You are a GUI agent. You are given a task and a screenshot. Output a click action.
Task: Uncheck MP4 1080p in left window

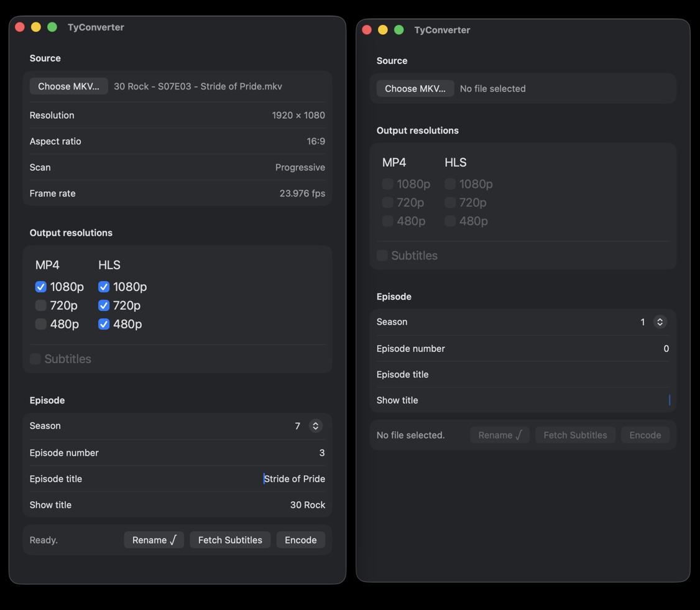tap(40, 287)
